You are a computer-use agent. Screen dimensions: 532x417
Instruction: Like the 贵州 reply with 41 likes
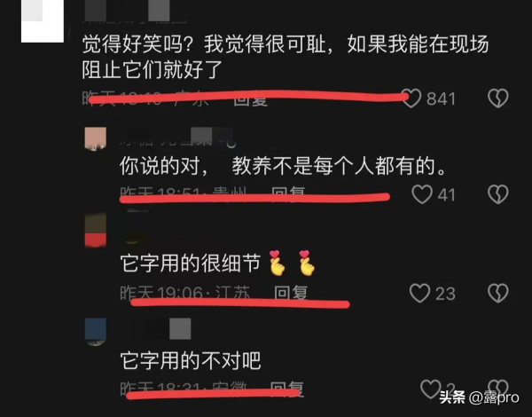click(x=422, y=194)
